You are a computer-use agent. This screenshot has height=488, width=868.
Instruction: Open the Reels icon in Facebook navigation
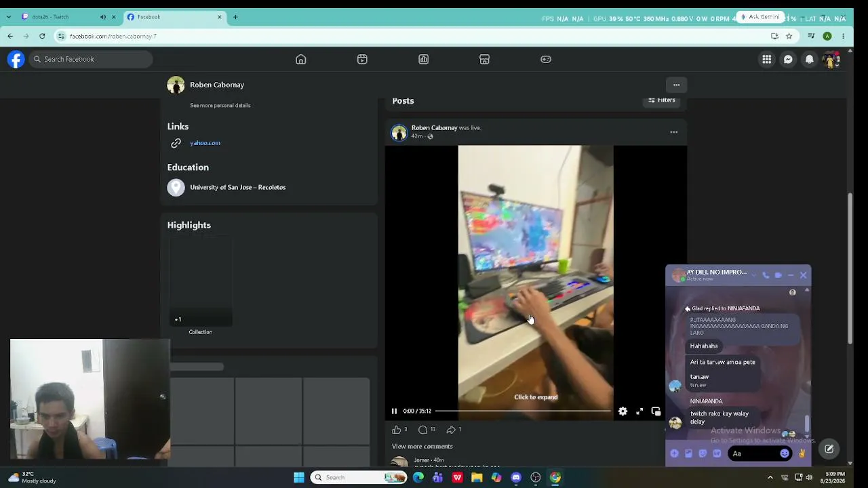click(x=362, y=60)
